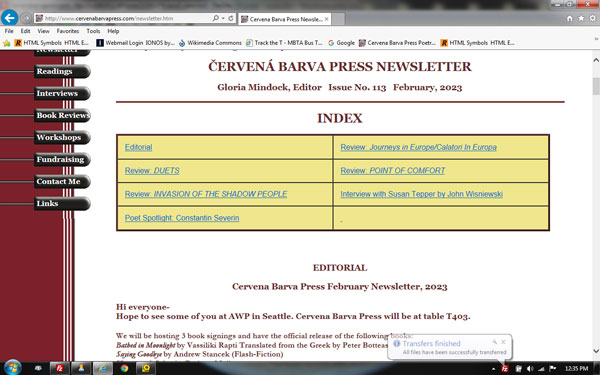The image size is (600, 375).
Task: Open first HTML Symbols bookmark
Action: [x=52, y=43]
